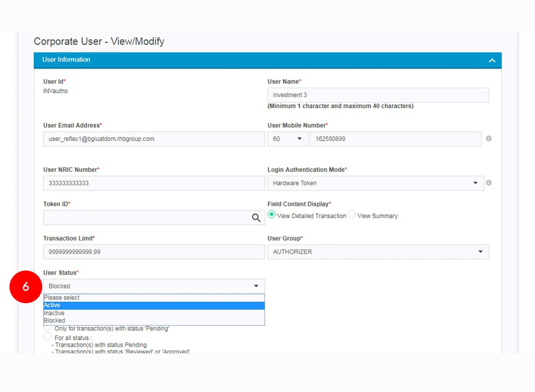Open the mobile country code 60 dropdown
Image resolution: width=535 pixels, height=392 pixels.
point(287,139)
